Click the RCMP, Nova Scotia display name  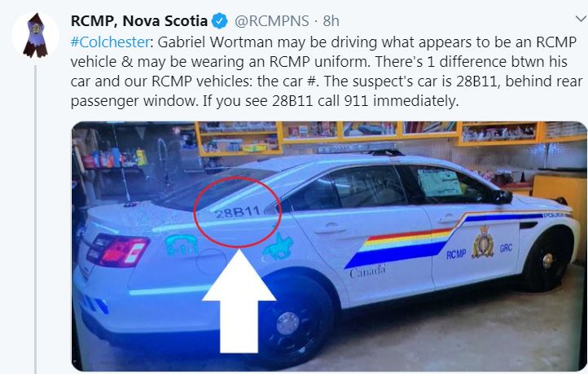[138, 21]
